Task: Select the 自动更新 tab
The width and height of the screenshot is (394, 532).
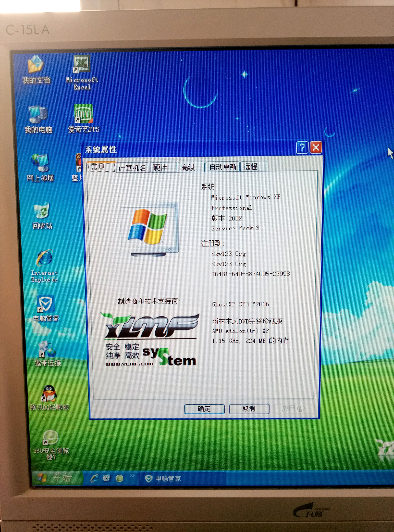Action: 223,167
